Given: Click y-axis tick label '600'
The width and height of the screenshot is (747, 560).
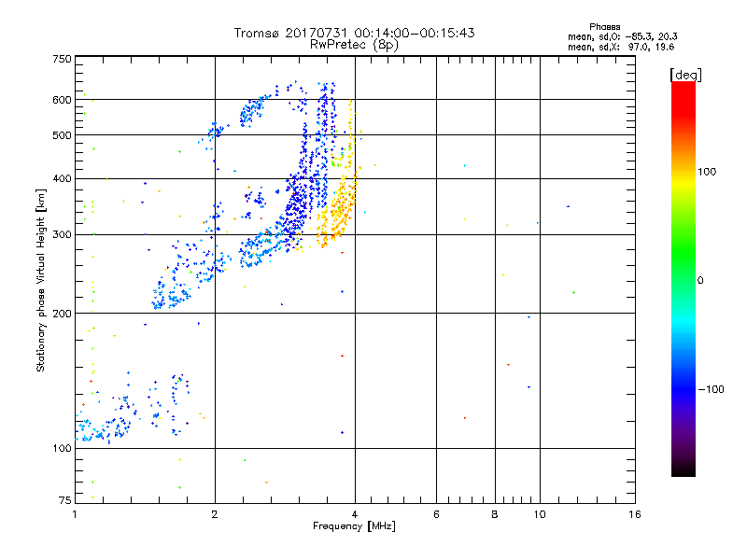Looking at the screenshot, I should pos(62,100).
